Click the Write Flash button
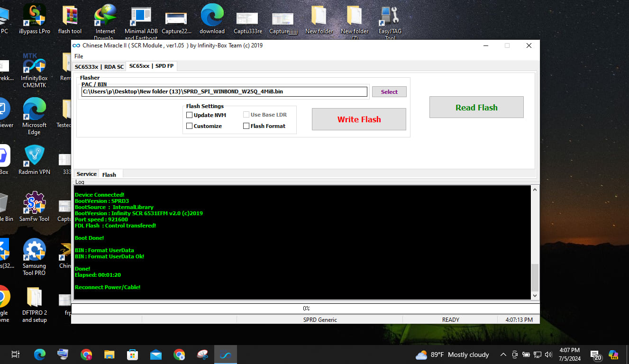The image size is (629, 364). tap(359, 119)
